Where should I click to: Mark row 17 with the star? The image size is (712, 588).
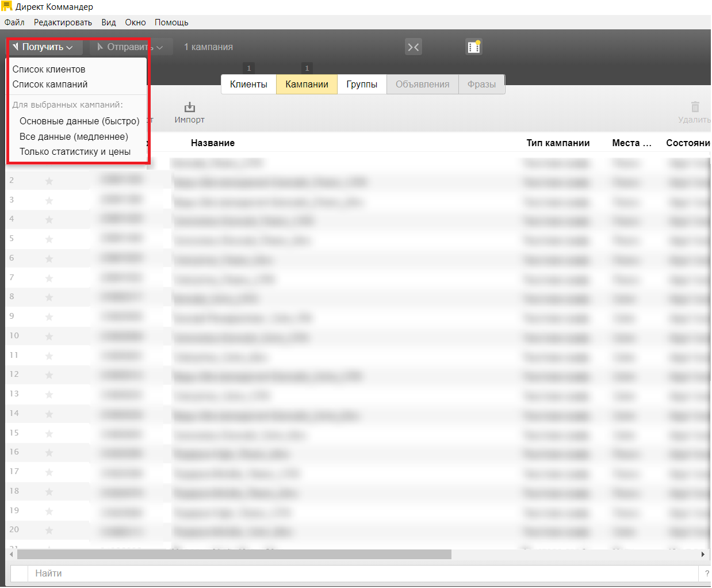pyautogui.click(x=49, y=472)
